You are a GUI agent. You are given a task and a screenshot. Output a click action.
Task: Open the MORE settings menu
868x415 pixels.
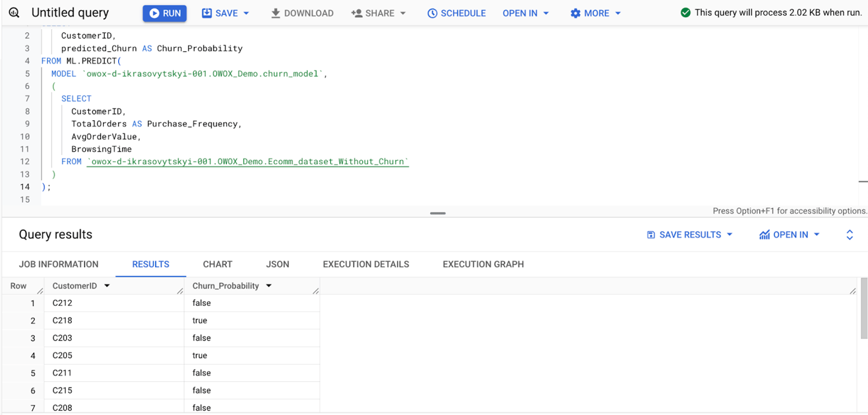595,13
